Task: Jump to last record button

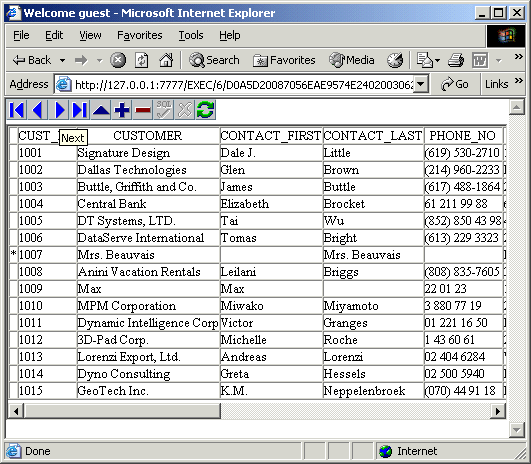Action: click(x=80, y=110)
